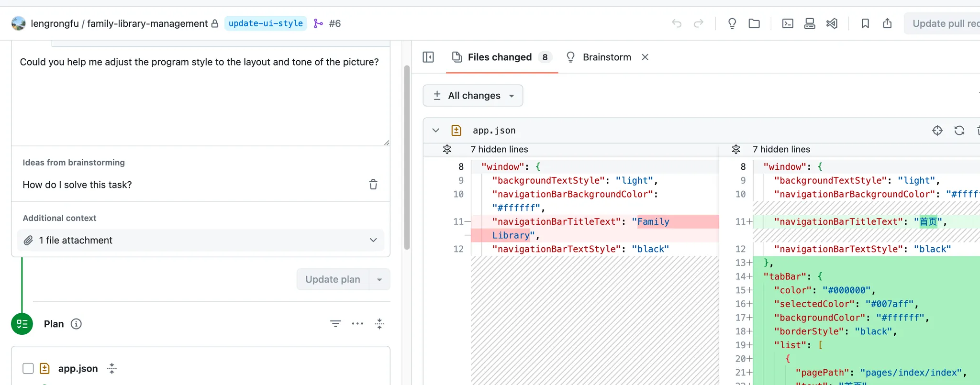Click the repository lock icon
This screenshot has width=980, height=385.
[215, 23]
